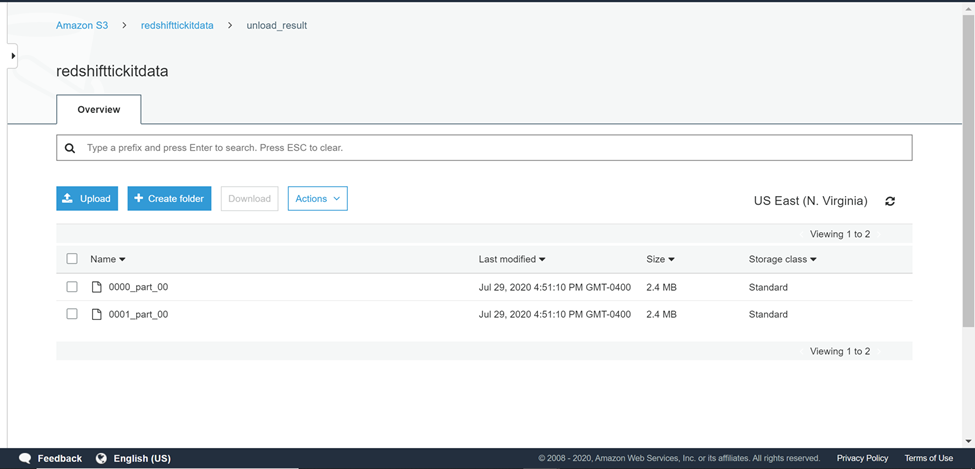Click last modified date of 0000_part_00

555,287
